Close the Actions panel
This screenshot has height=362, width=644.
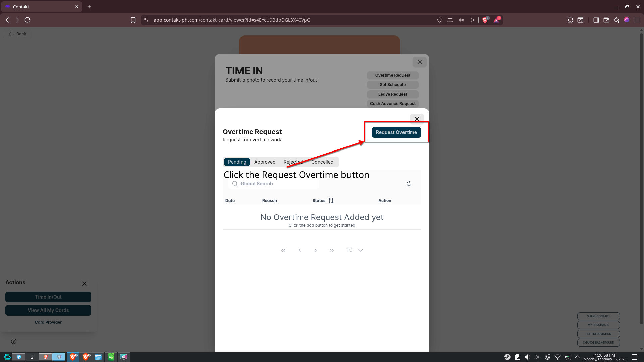(x=84, y=284)
